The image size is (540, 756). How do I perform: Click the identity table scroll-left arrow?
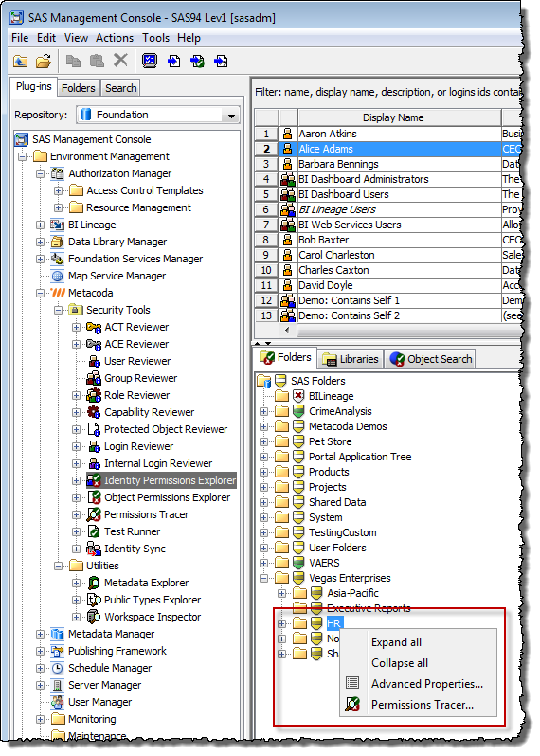[287, 331]
